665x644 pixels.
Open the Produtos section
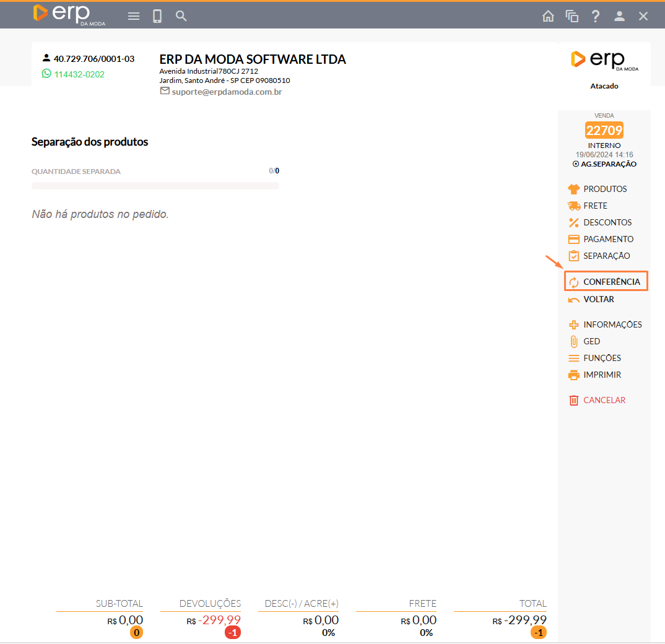point(604,189)
